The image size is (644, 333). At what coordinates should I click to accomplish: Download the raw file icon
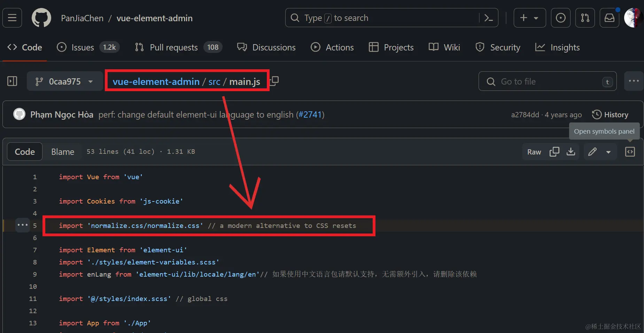pyautogui.click(x=571, y=152)
